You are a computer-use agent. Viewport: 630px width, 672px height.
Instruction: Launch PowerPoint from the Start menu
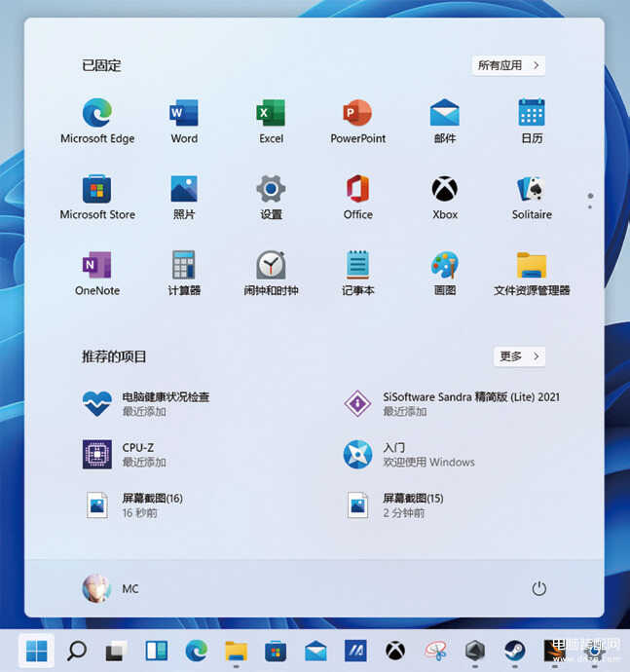(358, 121)
